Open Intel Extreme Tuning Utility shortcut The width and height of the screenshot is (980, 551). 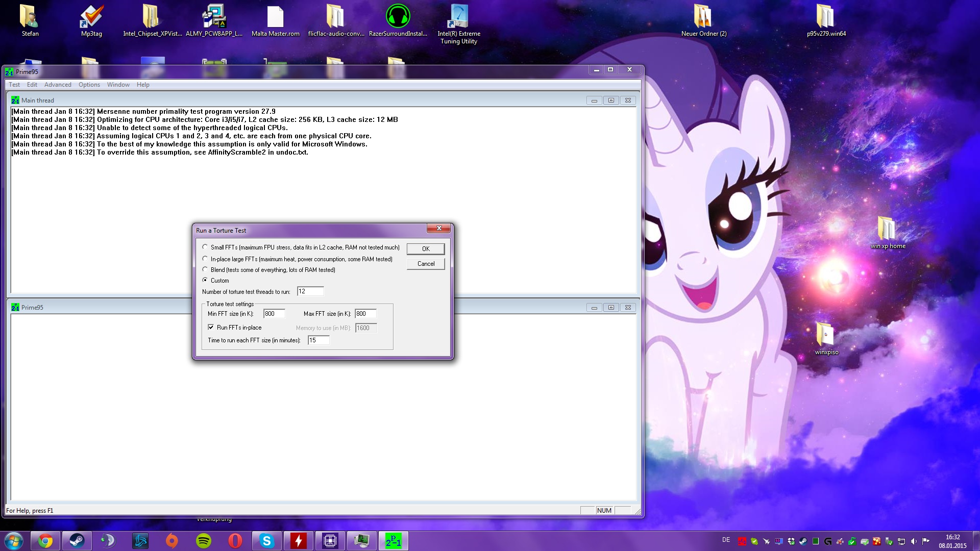tap(459, 18)
